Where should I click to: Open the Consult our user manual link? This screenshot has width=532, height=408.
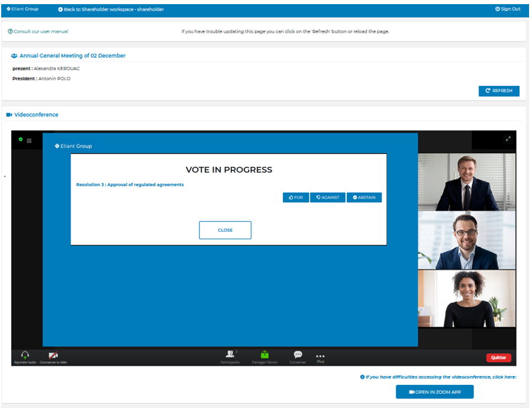point(38,31)
